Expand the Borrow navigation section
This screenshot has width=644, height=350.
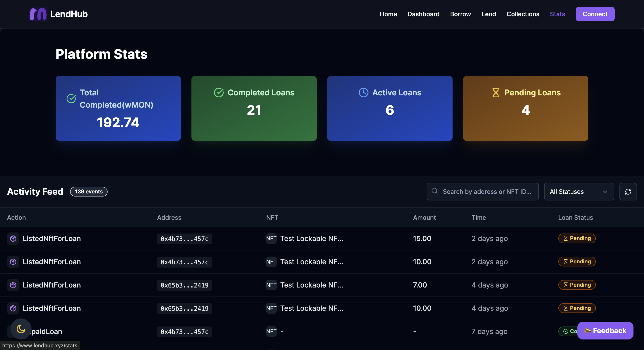point(460,14)
